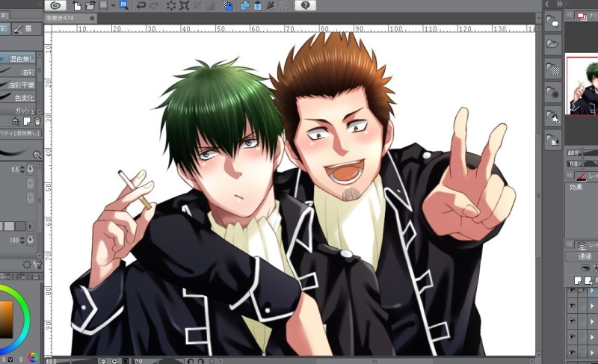Click the rotate canvas left icon at bottom
The height and width of the screenshot is (364, 598).
tap(191, 360)
